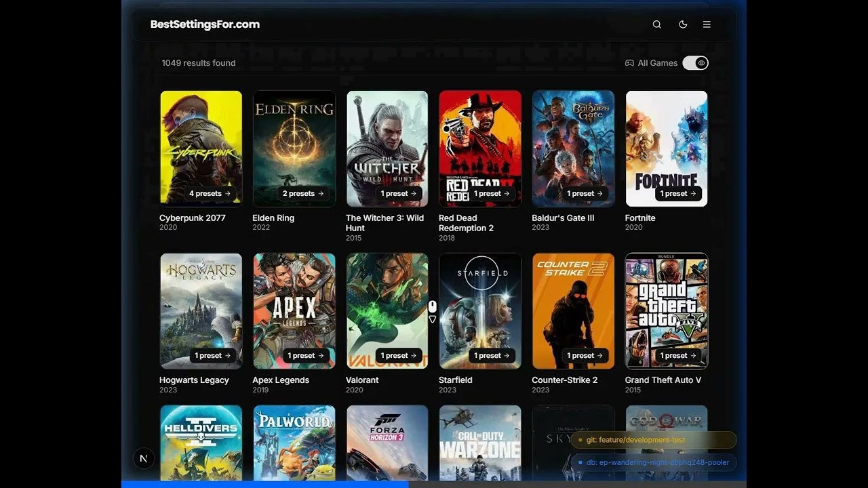Open the hamburger menu in the header
The image size is (868, 488).
tap(707, 24)
